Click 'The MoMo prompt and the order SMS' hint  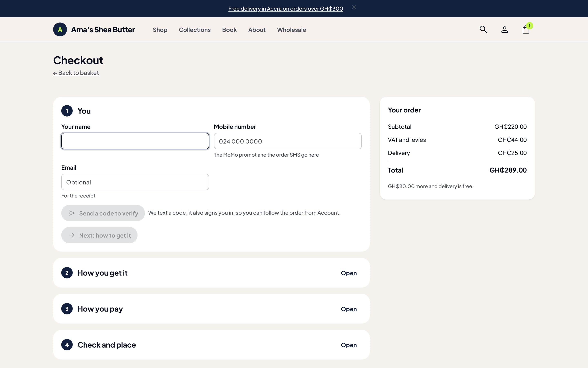266,155
